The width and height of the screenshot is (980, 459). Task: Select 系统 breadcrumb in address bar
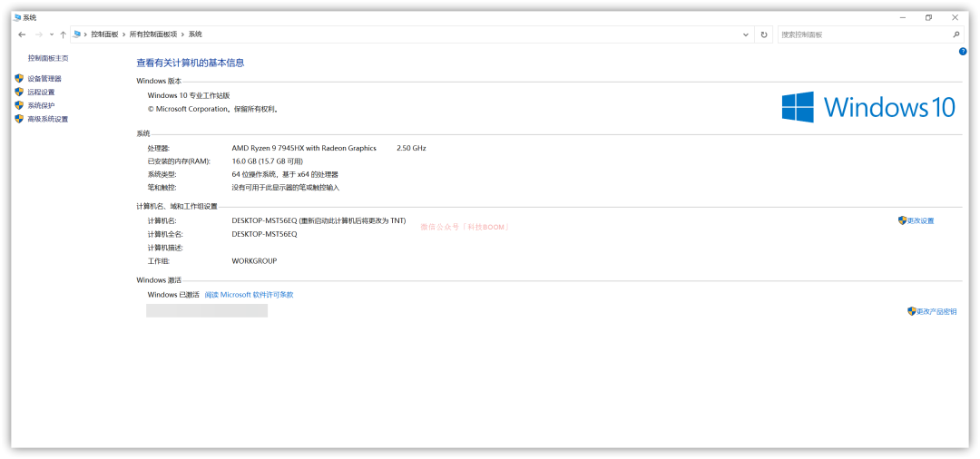coord(195,35)
